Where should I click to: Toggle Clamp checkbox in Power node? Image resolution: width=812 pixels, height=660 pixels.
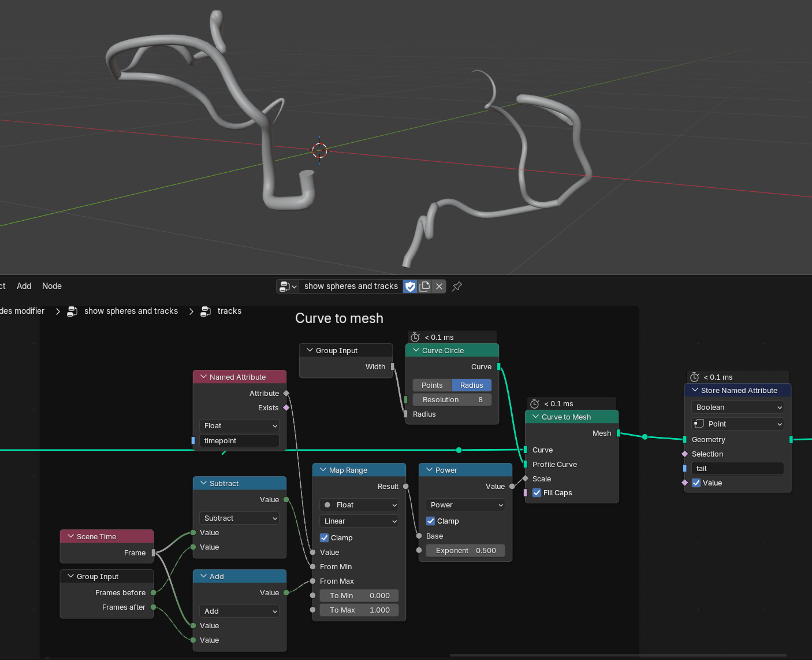431,521
